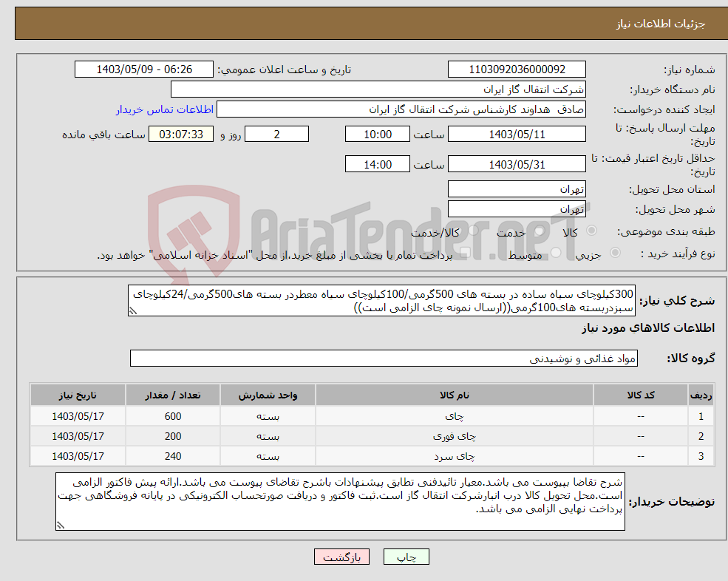Click the deadline time field 10:00

pos(378,135)
